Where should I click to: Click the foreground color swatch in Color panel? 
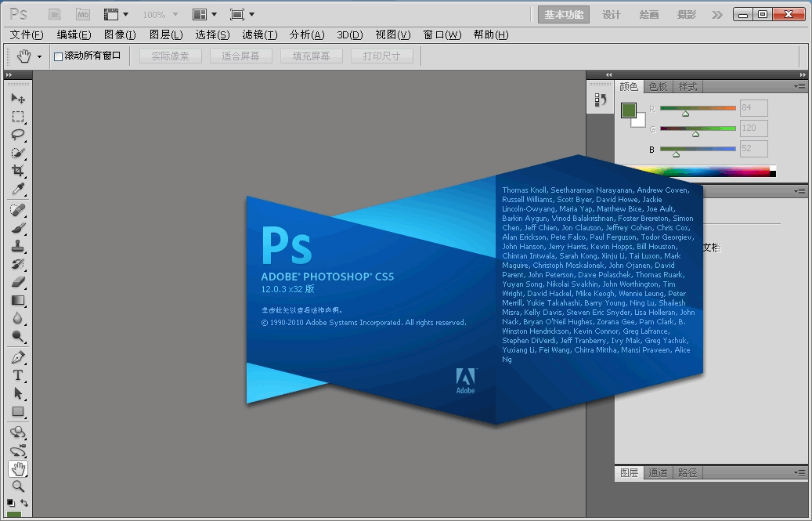(x=628, y=110)
